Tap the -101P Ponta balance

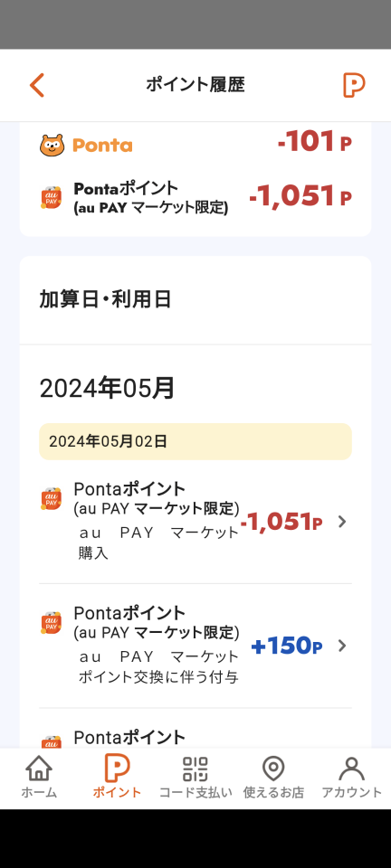tap(315, 142)
